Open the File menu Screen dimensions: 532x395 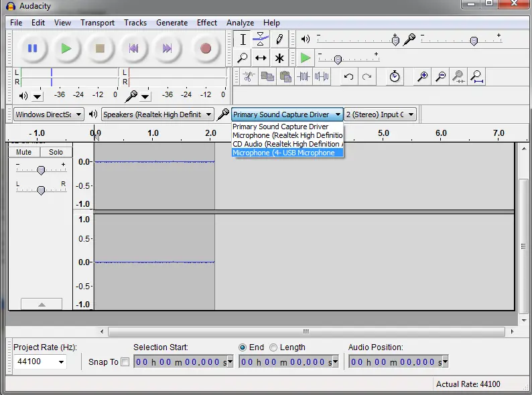pyautogui.click(x=16, y=23)
